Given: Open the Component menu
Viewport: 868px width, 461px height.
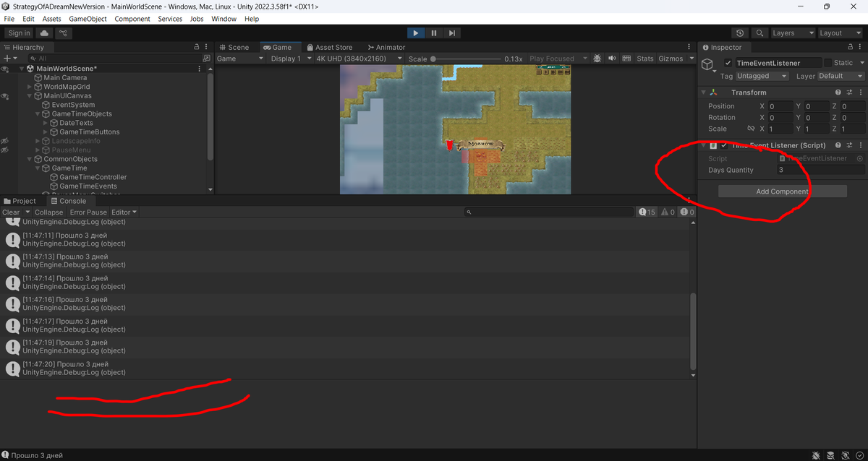Looking at the screenshot, I should tap(132, 19).
